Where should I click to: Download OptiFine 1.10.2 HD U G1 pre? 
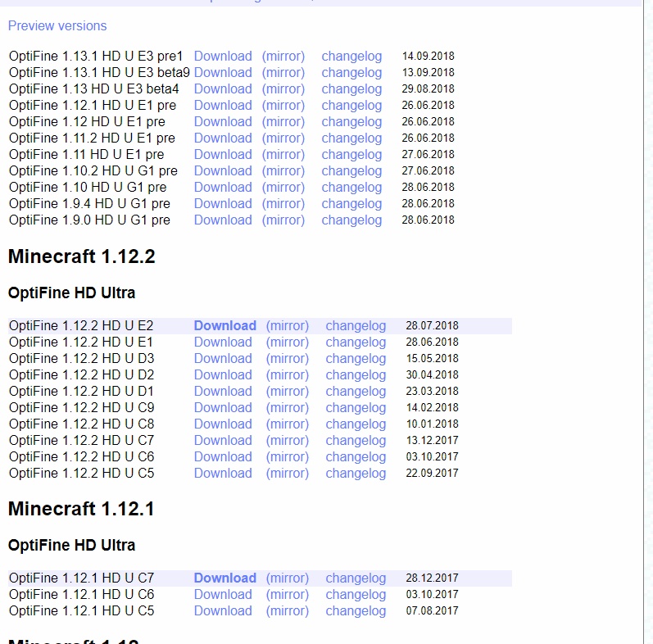(223, 170)
